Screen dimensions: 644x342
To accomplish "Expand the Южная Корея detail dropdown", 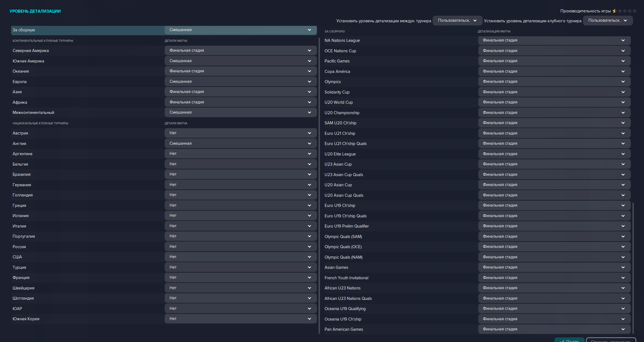I will [240, 319].
